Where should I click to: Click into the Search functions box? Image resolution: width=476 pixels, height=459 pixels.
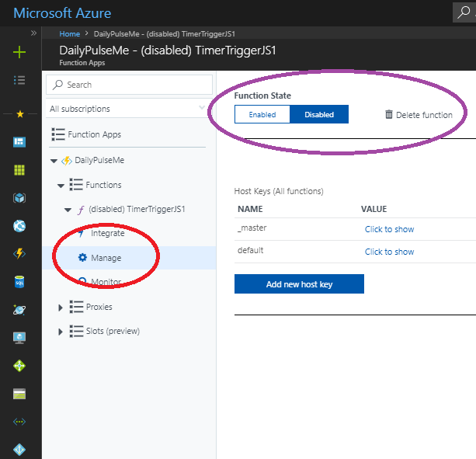[x=129, y=85]
